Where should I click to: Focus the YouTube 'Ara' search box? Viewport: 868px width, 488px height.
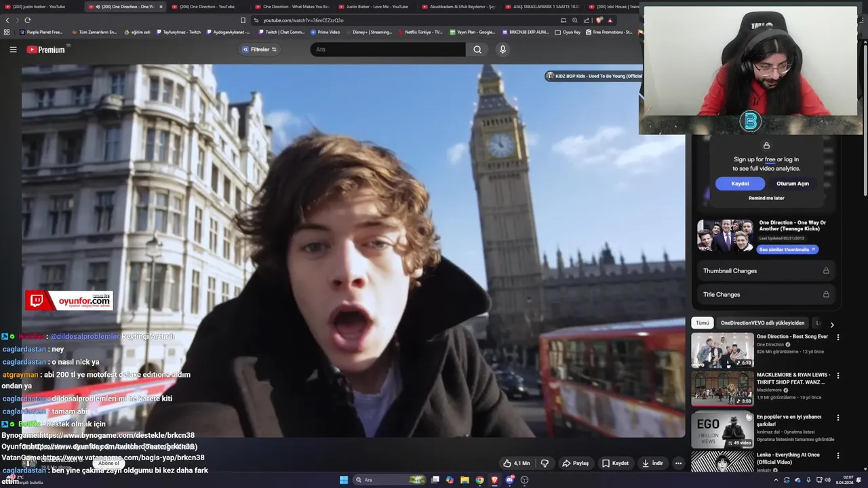point(388,49)
